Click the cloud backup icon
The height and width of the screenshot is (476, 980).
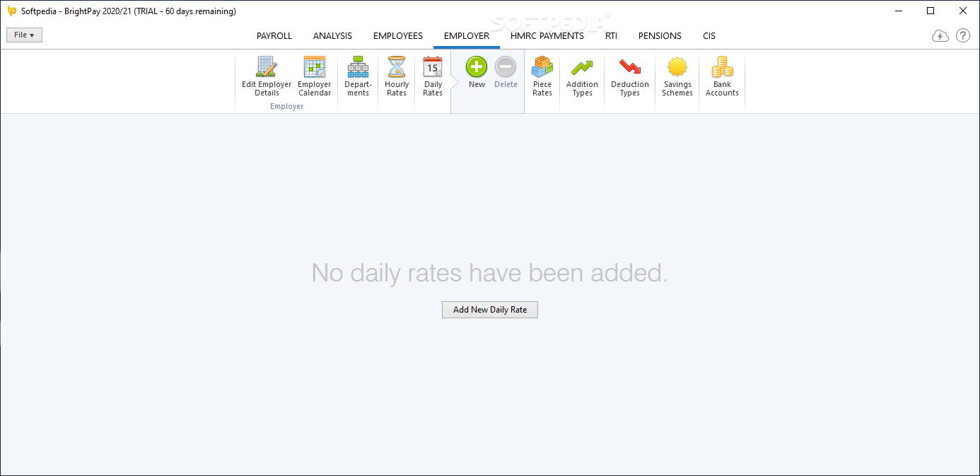(940, 35)
